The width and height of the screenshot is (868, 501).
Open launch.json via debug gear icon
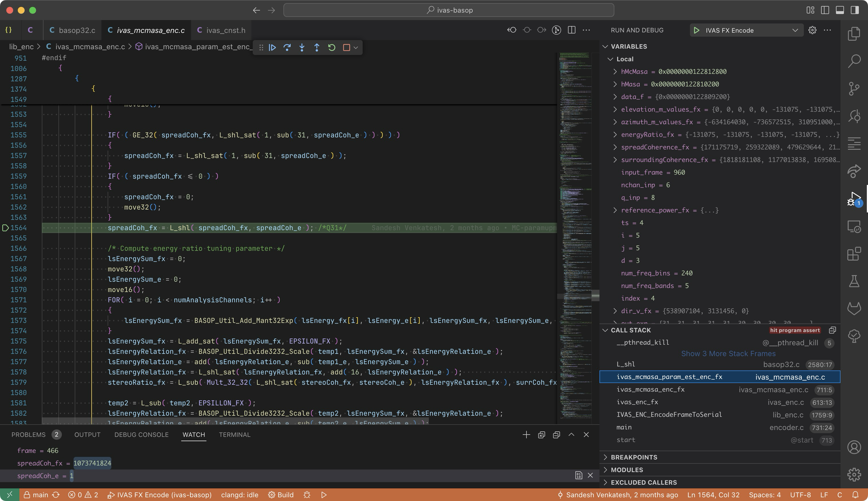(812, 30)
